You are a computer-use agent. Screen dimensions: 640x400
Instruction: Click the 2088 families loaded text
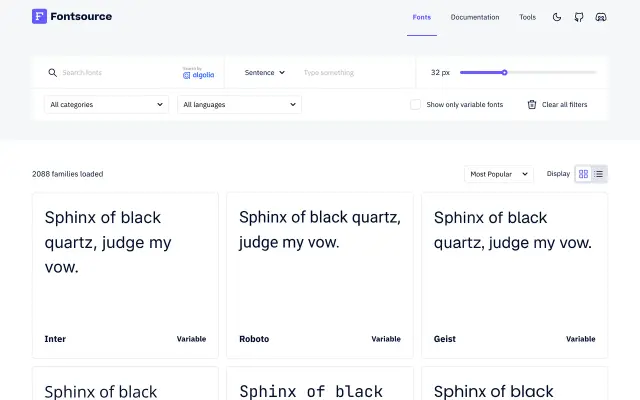68,174
